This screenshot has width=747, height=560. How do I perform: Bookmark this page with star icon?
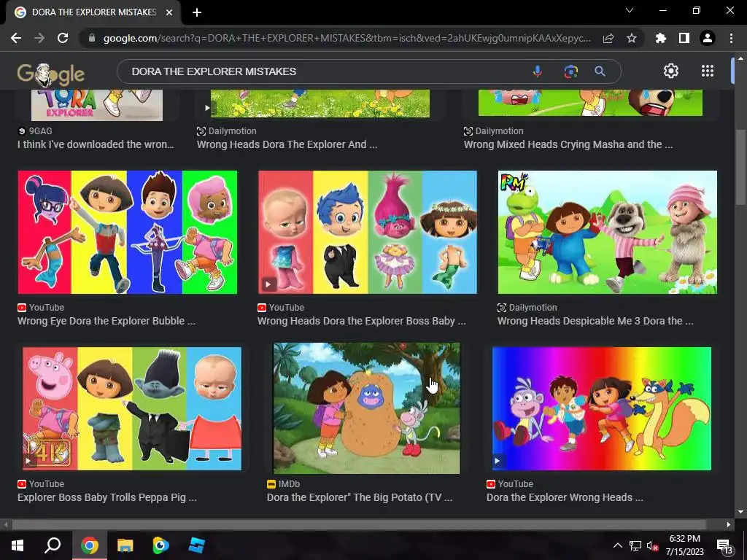(x=632, y=38)
